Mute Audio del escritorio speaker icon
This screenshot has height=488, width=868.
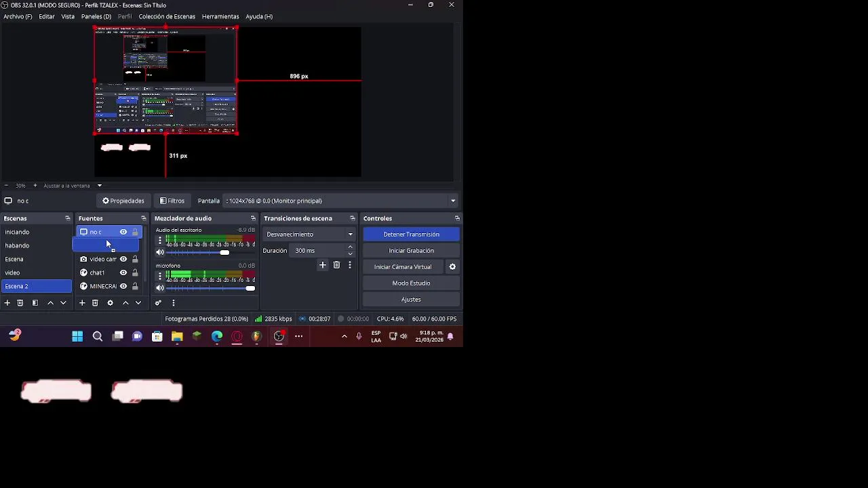[x=160, y=253]
